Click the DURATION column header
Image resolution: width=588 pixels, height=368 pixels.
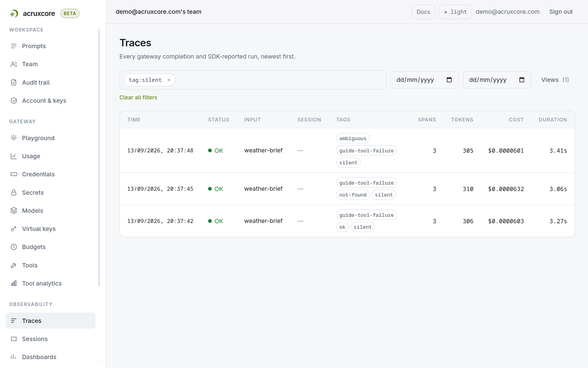[553, 120]
